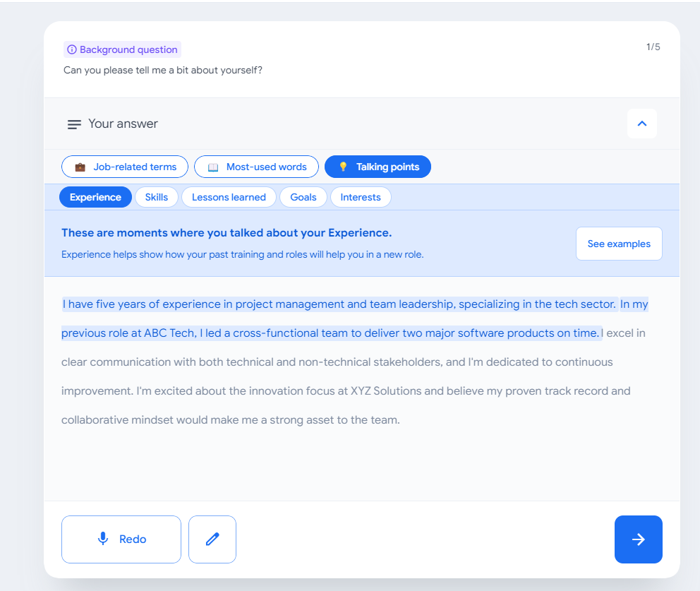Image resolution: width=700 pixels, height=591 pixels.
Task: Open the Most-used words view
Action: (256, 167)
